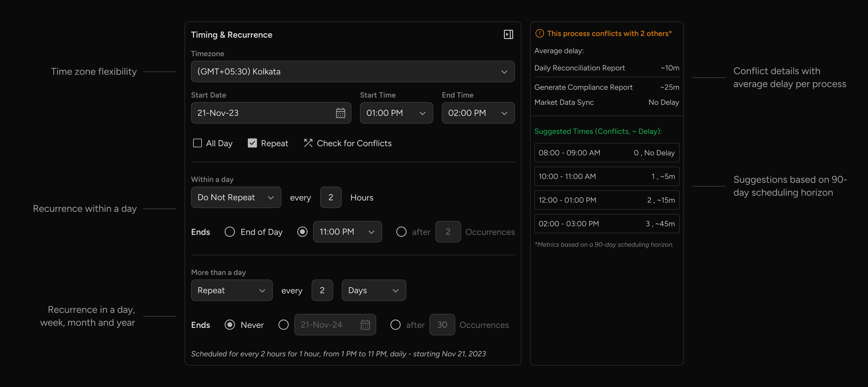
Task: Open the Days unit dropdown
Action: 373,290
